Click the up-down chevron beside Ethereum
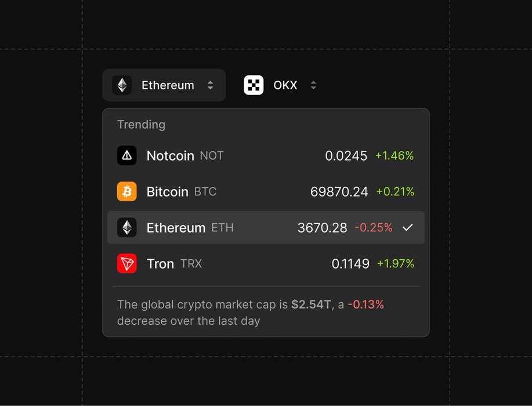This screenshot has width=532, height=406. click(210, 85)
